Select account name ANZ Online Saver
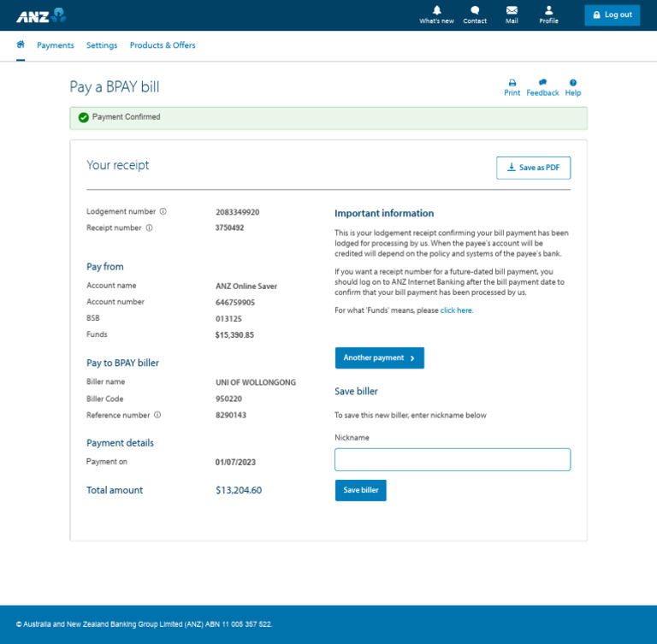This screenshot has height=644, width=657. click(x=246, y=287)
